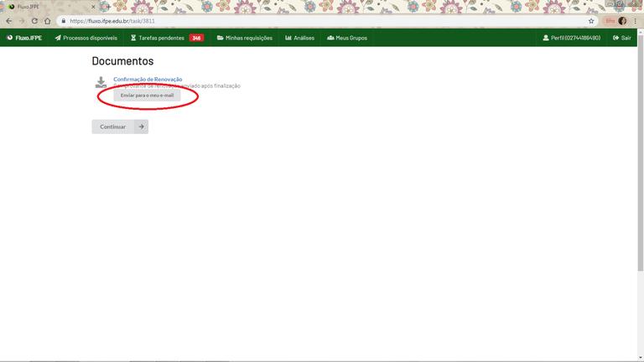Open Análises menu item
Screen dimensions: 644x362
(299, 38)
